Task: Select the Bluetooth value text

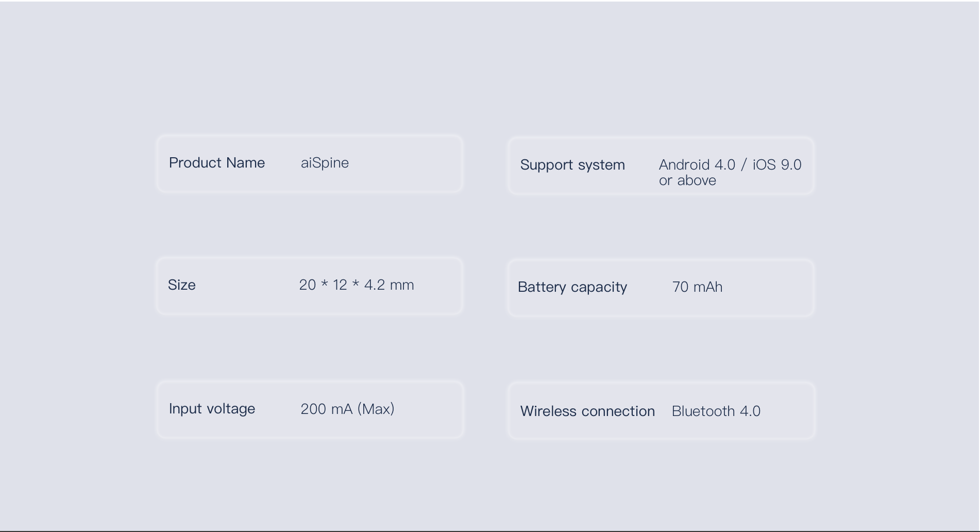Action: pos(703,411)
